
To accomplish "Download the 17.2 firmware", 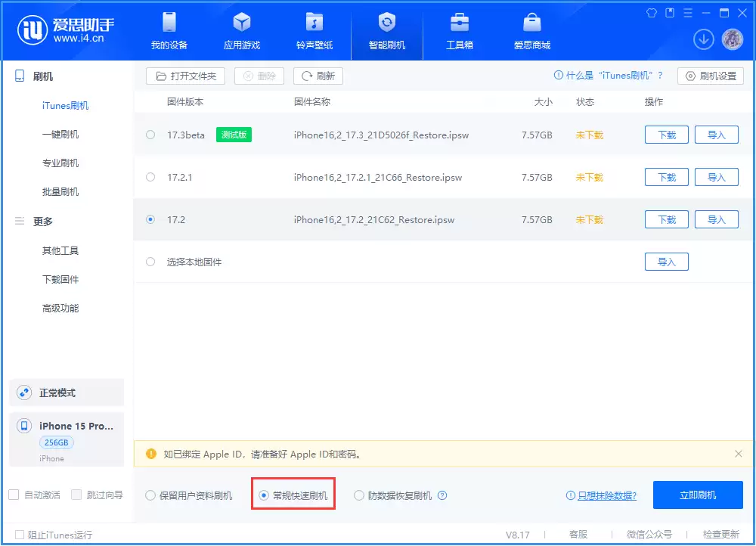I will coord(667,219).
